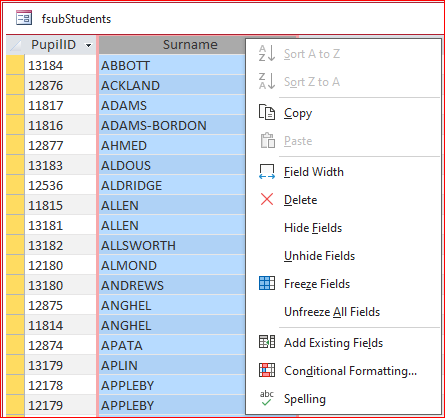Click PupilID cell 12179
This screenshot has width=445, height=418.
click(x=60, y=405)
